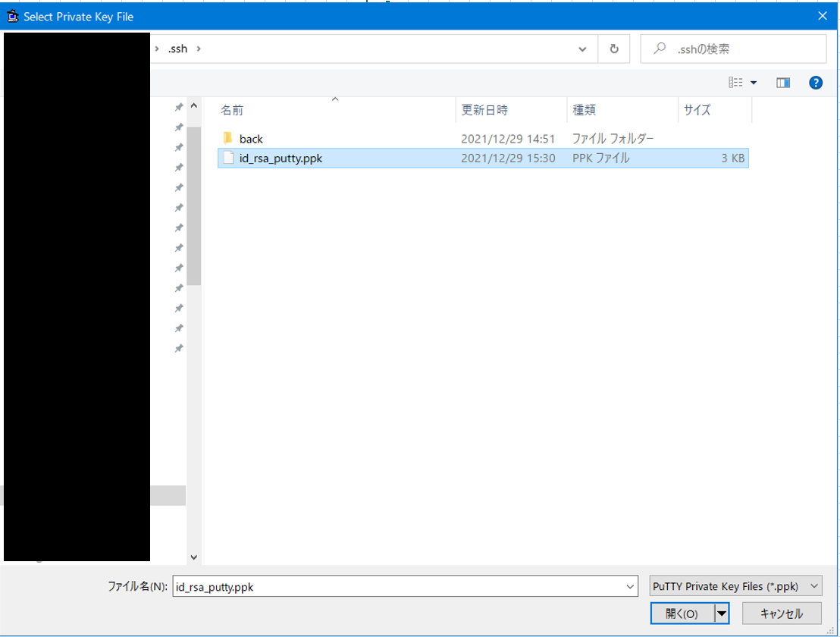The image size is (840, 637).
Task: Click the PuTTY key icon in the title bar
Action: click(12, 16)
